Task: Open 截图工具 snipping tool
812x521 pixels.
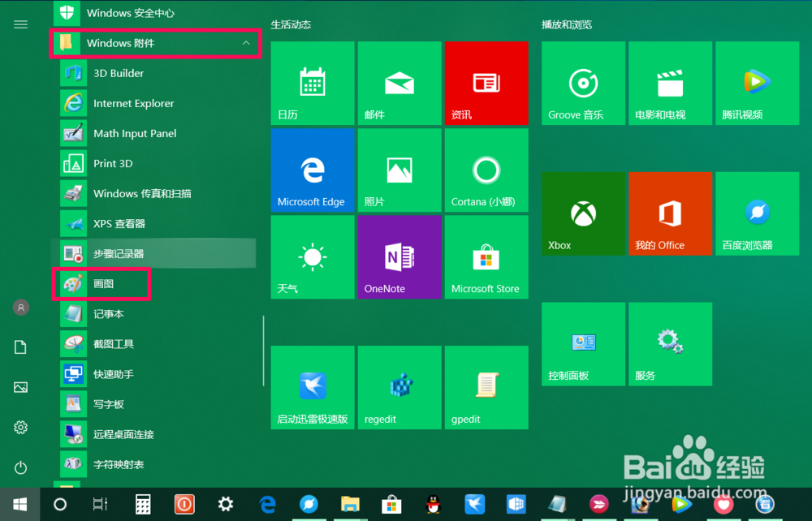Action: (x=155, y=344)
